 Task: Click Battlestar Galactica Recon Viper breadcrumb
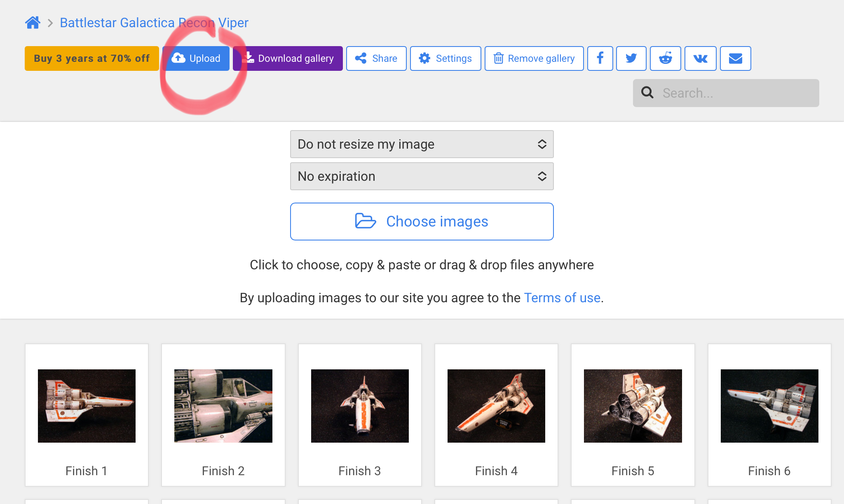click(x=154, y=23)
